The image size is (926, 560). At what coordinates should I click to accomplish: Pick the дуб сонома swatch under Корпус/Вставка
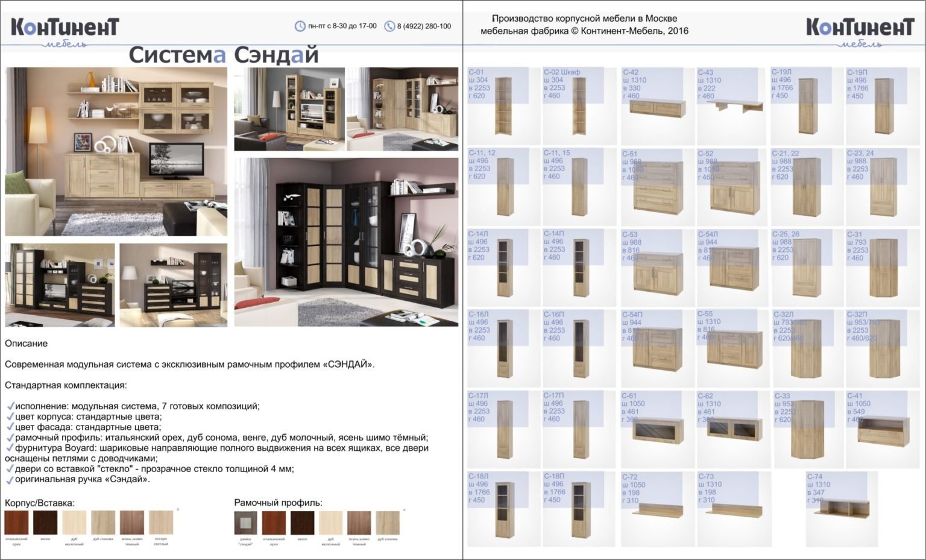(103, 523)
